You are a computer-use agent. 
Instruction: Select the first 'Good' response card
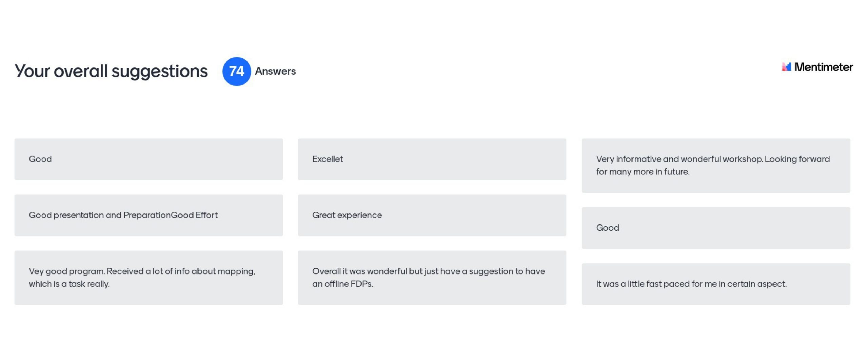pos(149,159)
